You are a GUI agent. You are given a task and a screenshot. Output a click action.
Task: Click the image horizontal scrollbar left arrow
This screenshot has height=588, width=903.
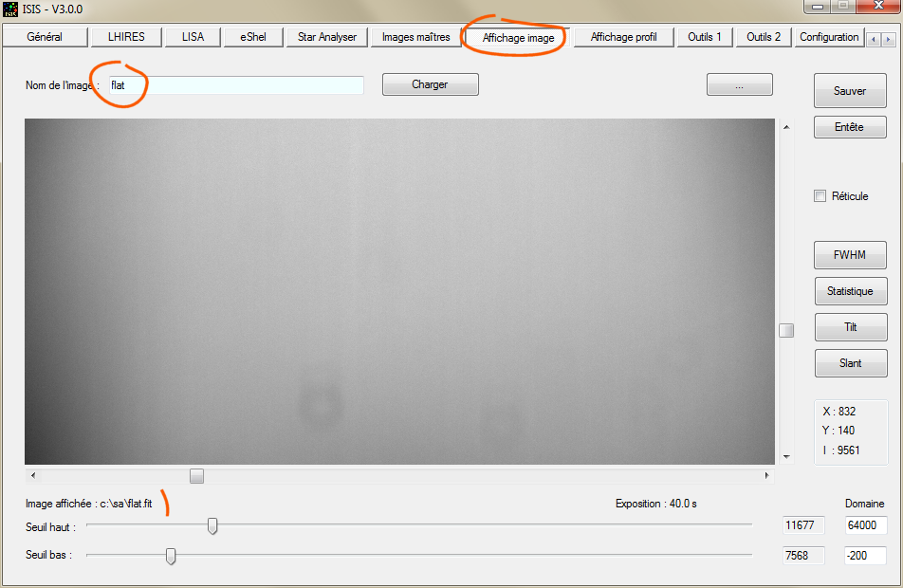33,475
